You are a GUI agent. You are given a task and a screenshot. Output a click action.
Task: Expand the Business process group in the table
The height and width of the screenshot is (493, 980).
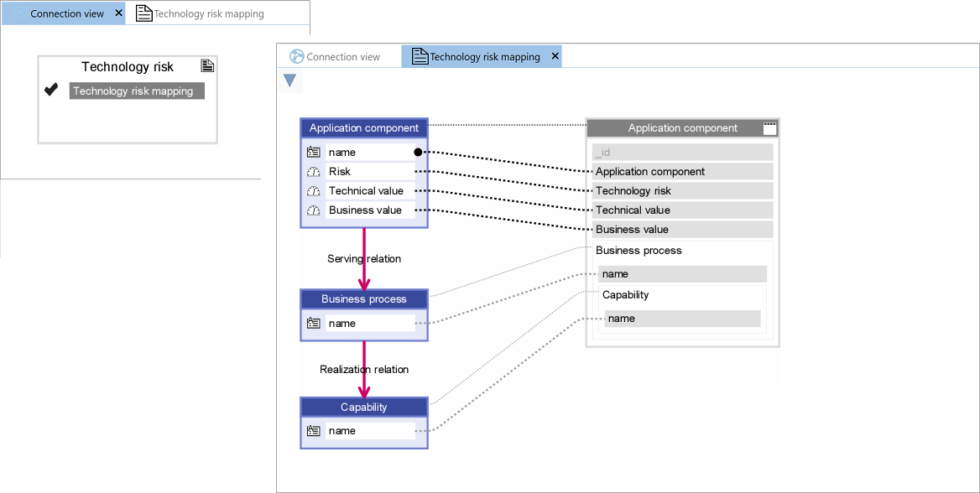[x=639, y=251]
